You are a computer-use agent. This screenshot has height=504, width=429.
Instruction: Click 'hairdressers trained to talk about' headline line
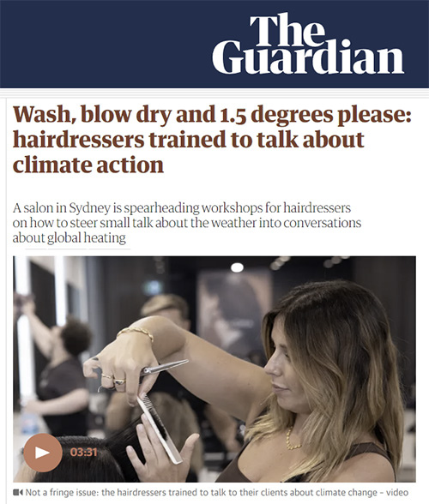point(188,140)
